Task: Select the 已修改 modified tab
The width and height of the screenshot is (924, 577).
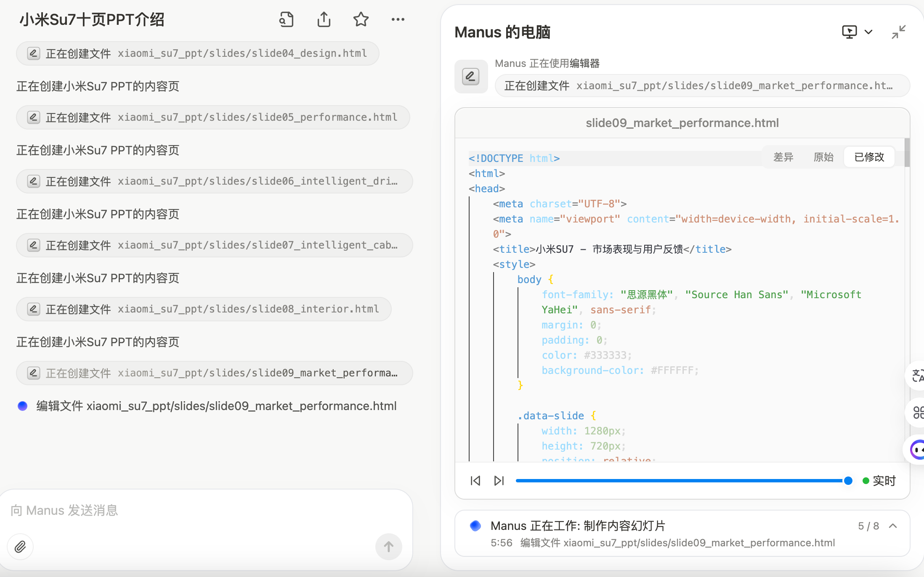Action: (x=869, y=157)
